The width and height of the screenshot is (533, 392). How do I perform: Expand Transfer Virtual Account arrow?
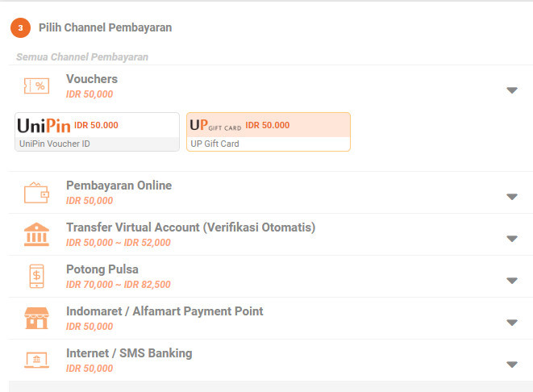[x=511, y=238]
